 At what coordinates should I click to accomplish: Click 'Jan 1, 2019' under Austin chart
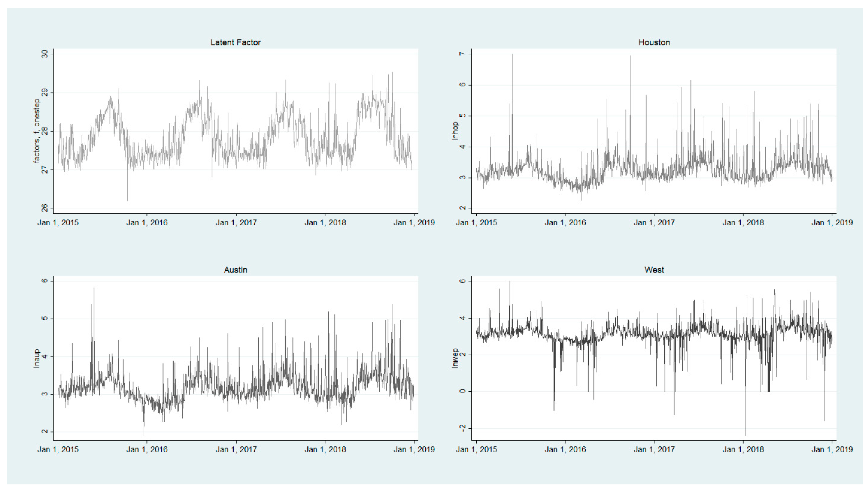(414, 450)
